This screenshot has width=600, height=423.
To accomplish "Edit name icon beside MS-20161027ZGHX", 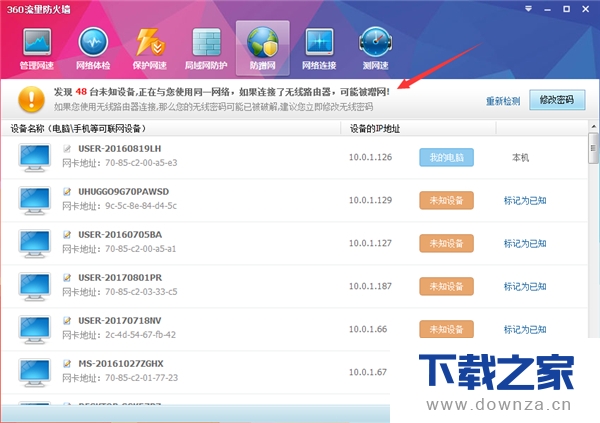I will click(67, 363).
